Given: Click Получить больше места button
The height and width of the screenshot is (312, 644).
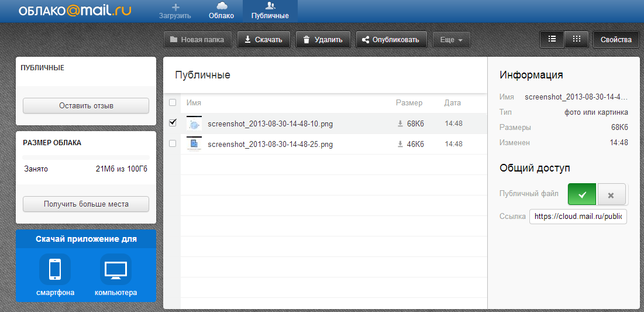Looking at the screenshot, I should (x=86, y=204).
